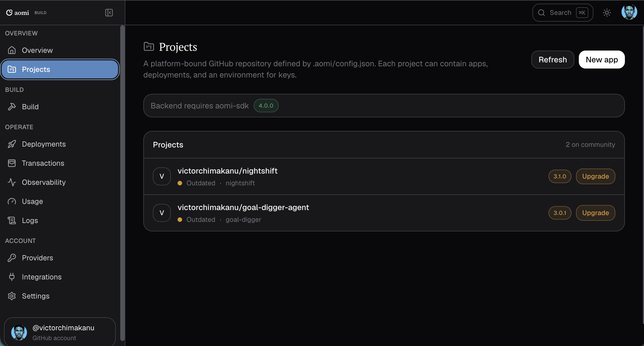Click the Providers key icon

[x=12, y=258]
